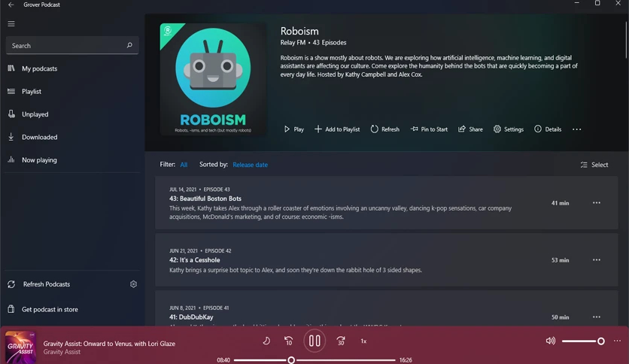The width and height of the screenshot is (629, 364).
Task: Open podcast Details
Action: [548, 129]
